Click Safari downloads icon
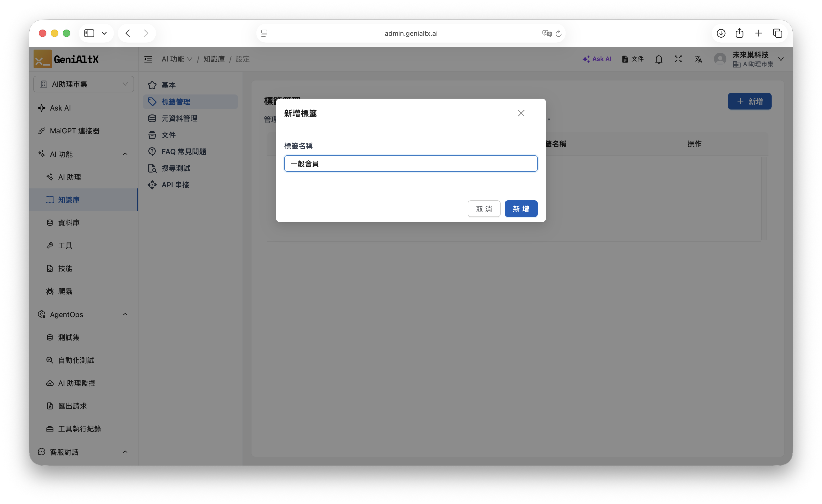This screenshot has width=822, height=504. point(721,33)
